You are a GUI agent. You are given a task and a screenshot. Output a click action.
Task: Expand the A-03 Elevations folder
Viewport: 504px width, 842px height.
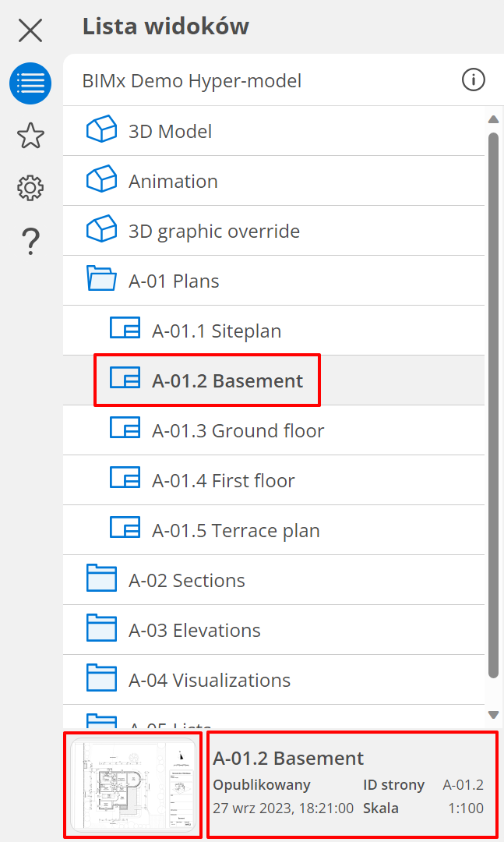[194, 630]
